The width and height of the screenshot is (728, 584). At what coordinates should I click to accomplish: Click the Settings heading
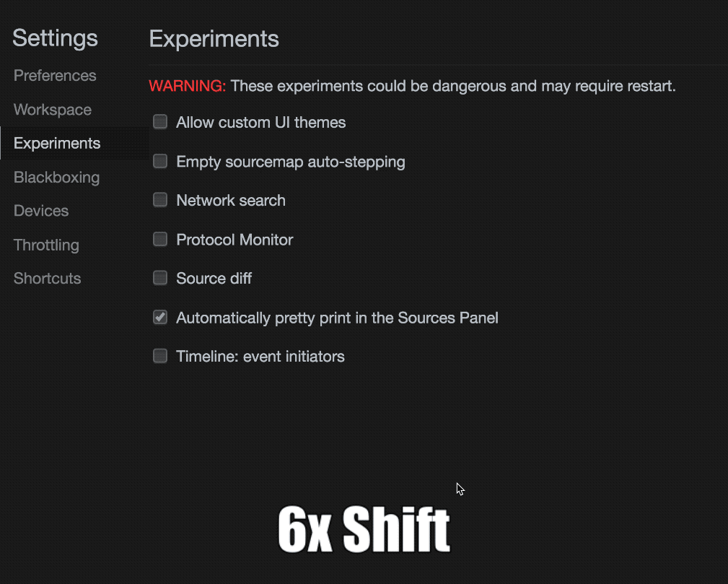56,38
